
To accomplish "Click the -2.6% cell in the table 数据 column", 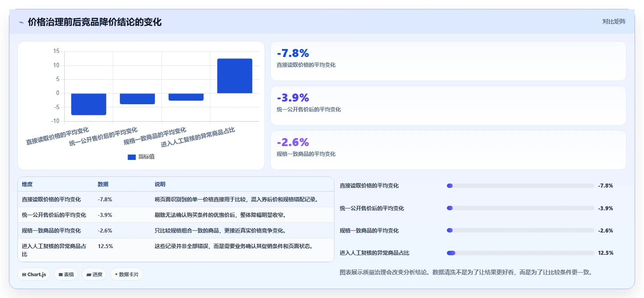I will 105,231.
